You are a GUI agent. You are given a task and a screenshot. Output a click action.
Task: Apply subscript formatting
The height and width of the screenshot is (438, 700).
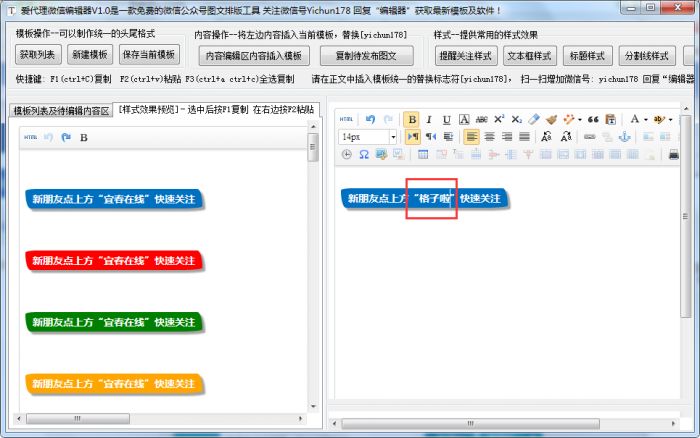[x=517, y=119]
